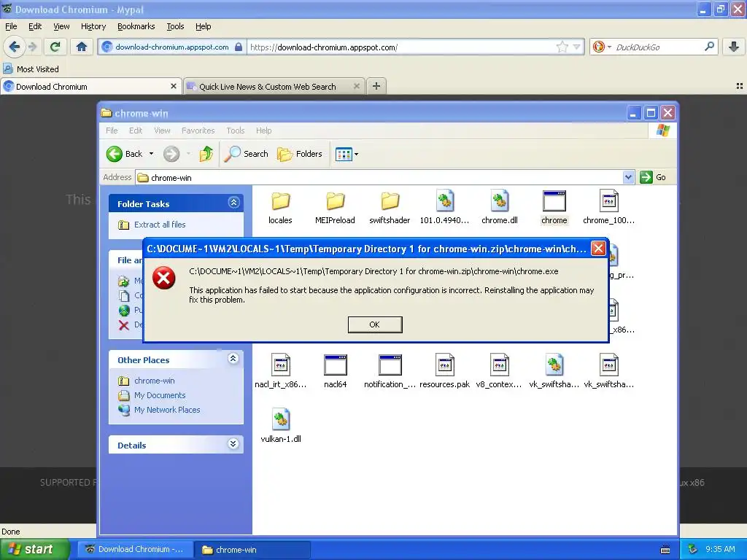Collapse the Folder Tasks panel
Viewport: 747px width, 560px height.
(x=233, y=203)
